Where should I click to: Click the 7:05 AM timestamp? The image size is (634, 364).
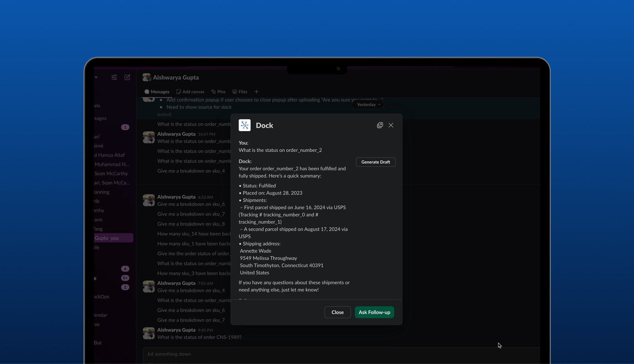coord(205,284)
